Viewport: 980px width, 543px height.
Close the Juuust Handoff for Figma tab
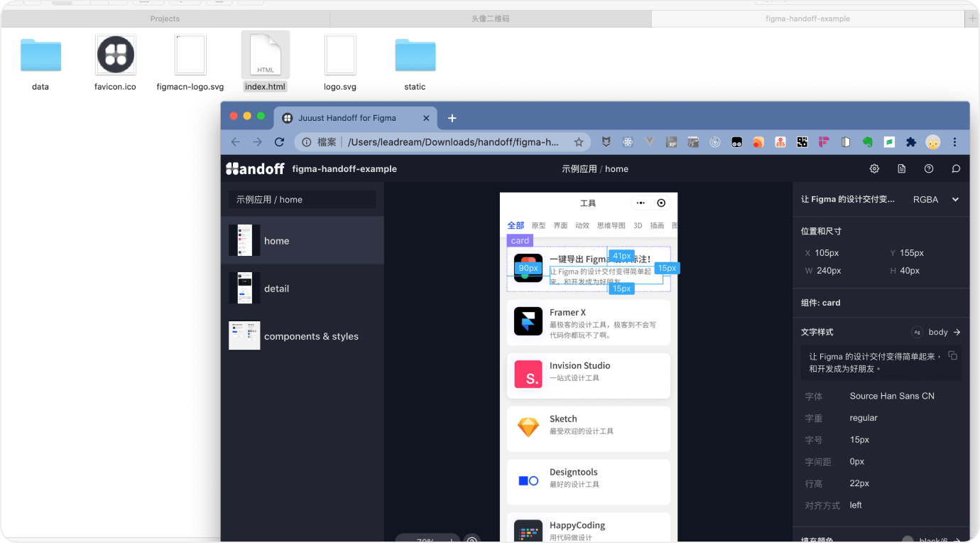click(x=425, y=118)
